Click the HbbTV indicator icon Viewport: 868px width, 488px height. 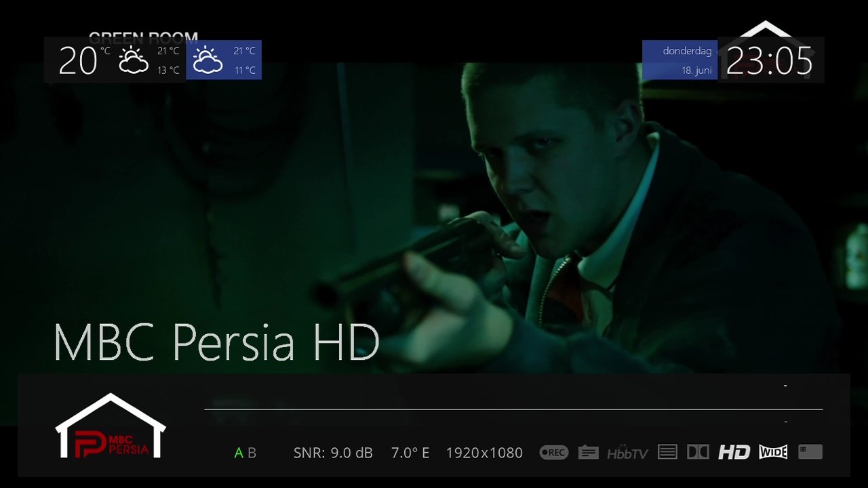pos(627,453)
